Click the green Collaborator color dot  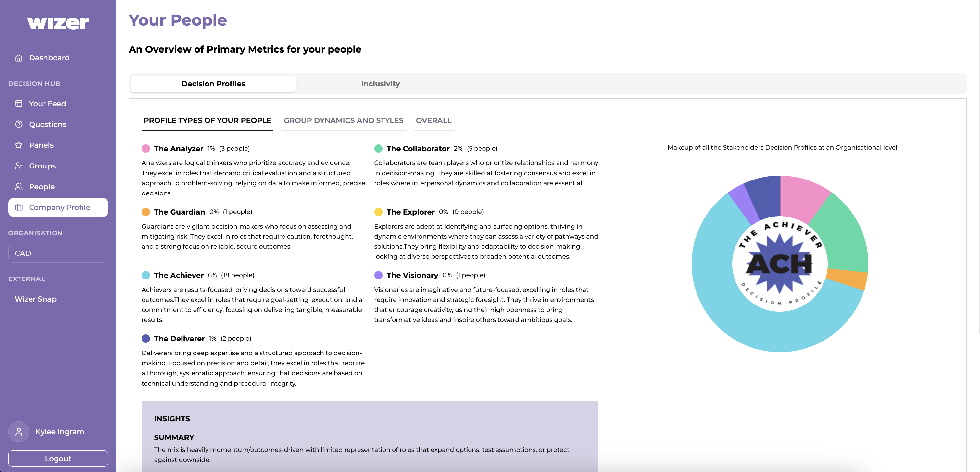point(378,149)
